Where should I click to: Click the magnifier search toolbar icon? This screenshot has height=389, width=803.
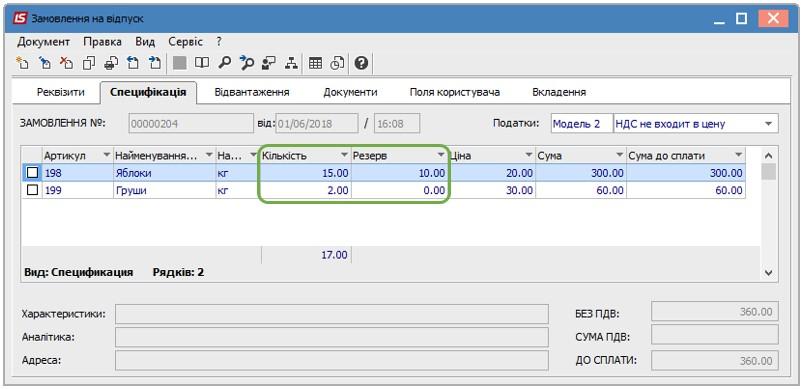coord(224,63)
